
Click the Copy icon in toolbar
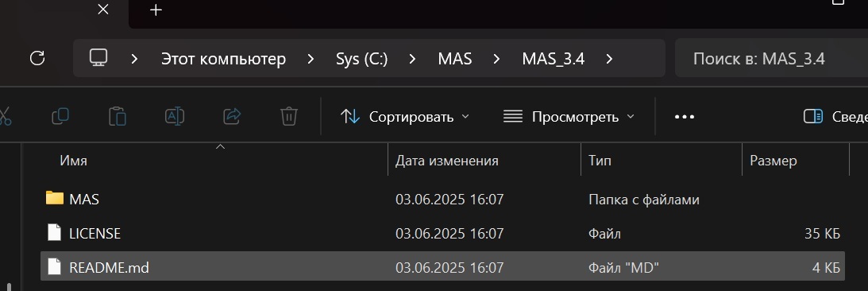[60, 116]
